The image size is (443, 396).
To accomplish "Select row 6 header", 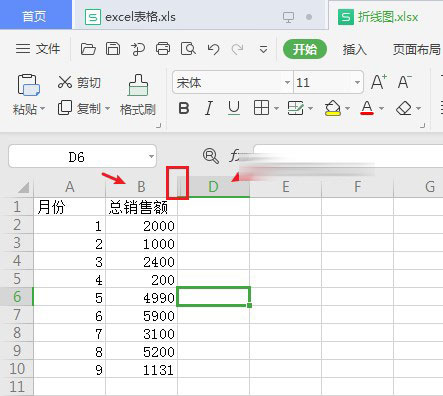I will [17, 297].
